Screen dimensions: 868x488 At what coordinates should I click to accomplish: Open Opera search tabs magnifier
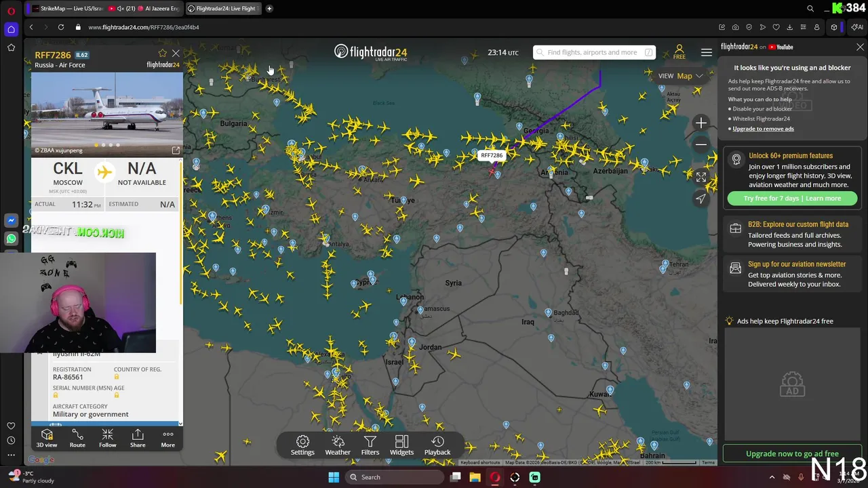pos(810,9)
